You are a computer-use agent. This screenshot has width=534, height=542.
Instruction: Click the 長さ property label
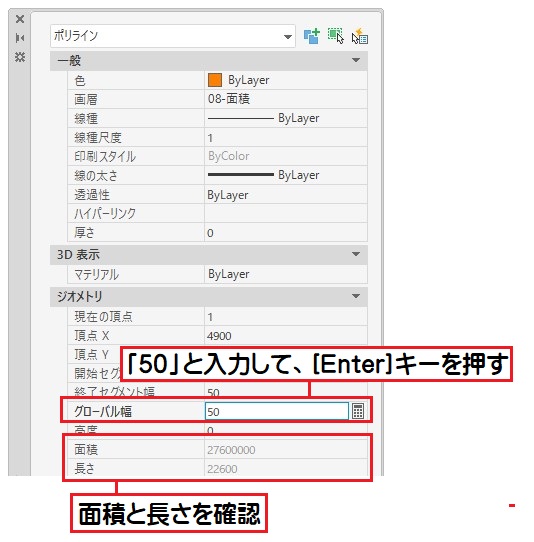pyautogui.click(x=84, y=469)
